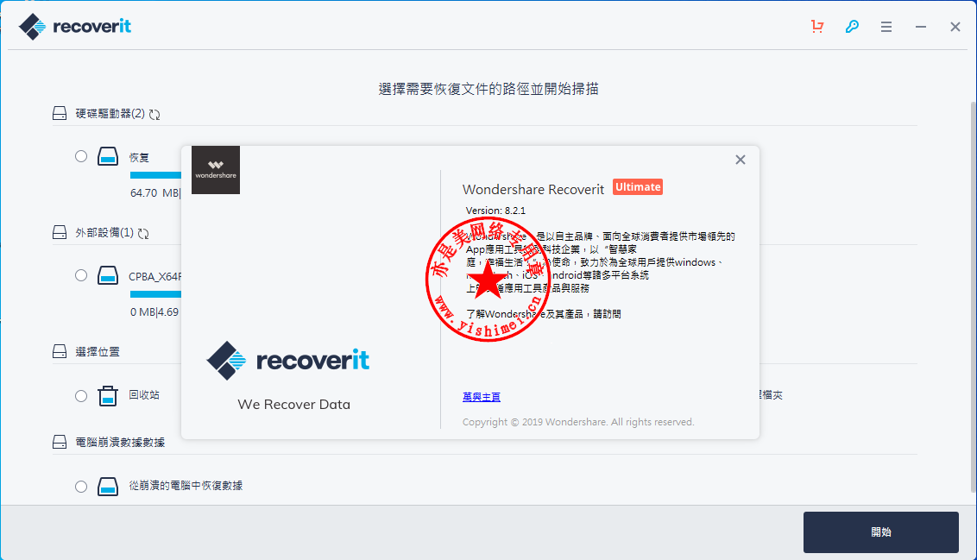Click the 回收站 label
The width and height of the screenshot is (977, 560).
[144, 395]
